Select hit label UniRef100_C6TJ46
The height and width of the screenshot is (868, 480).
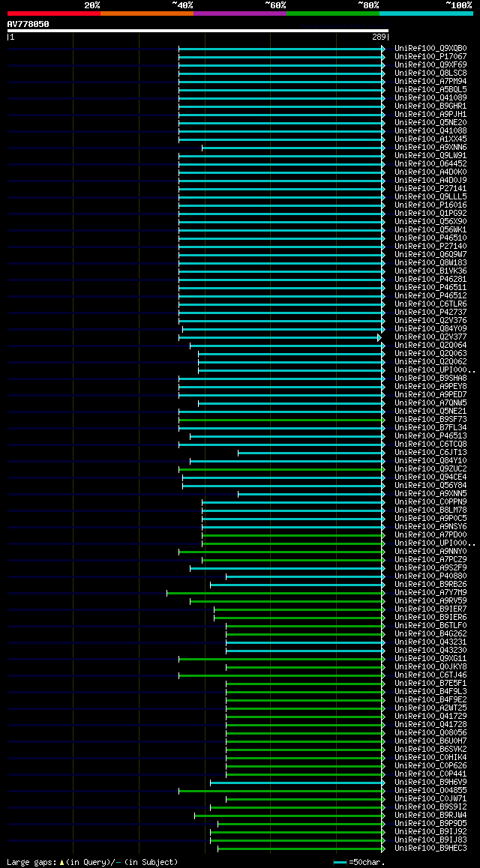(x=430, y=675)
